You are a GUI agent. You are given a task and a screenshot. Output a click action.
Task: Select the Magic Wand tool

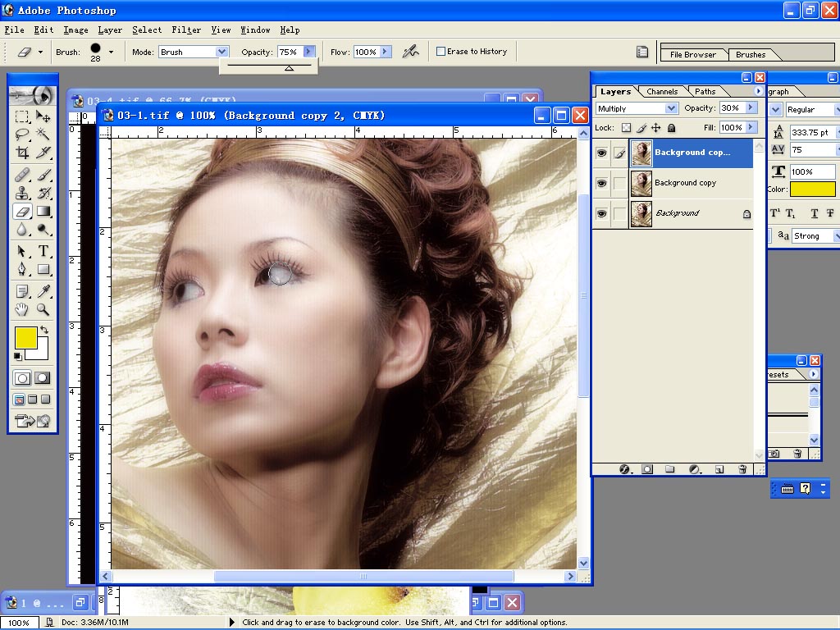coord(43,134)
